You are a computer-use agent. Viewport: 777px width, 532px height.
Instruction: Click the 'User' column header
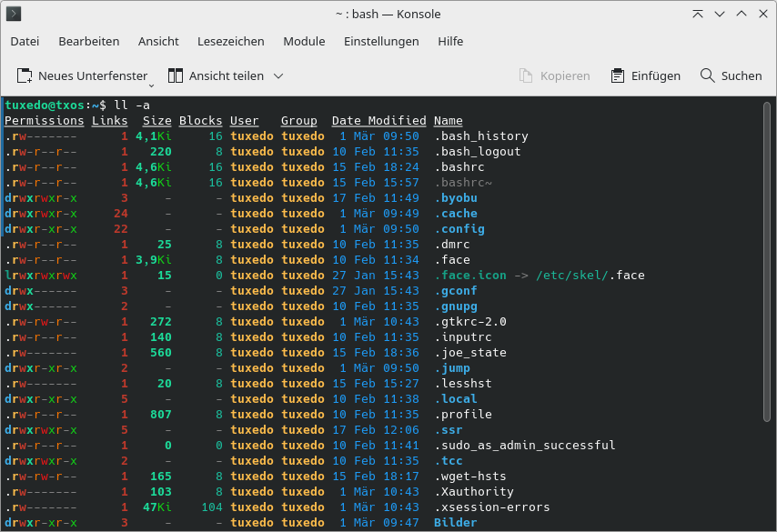(x=245, y=121)
